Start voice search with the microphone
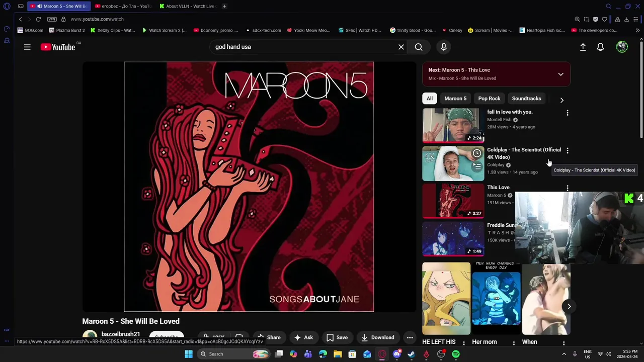 443,47
